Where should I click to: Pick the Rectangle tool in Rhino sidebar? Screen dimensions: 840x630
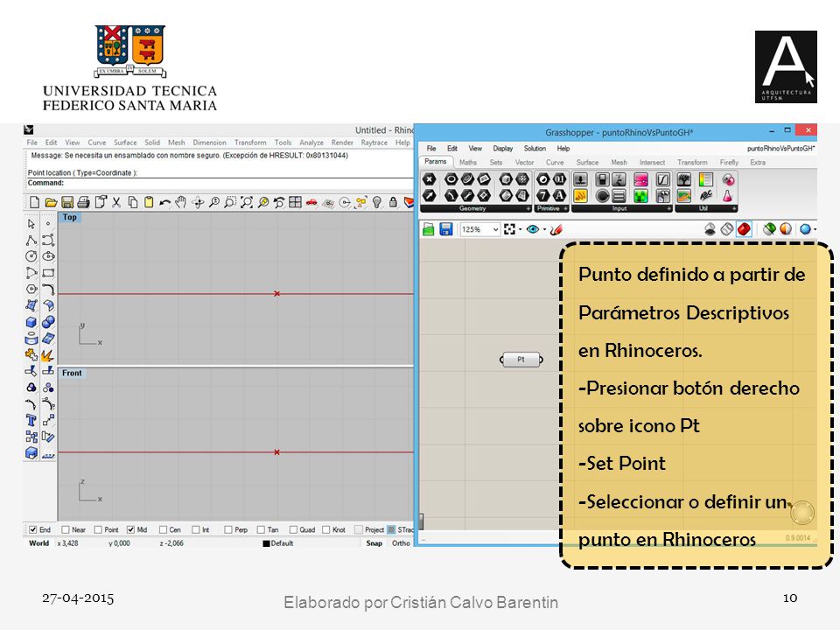click(x=48, y=273)
